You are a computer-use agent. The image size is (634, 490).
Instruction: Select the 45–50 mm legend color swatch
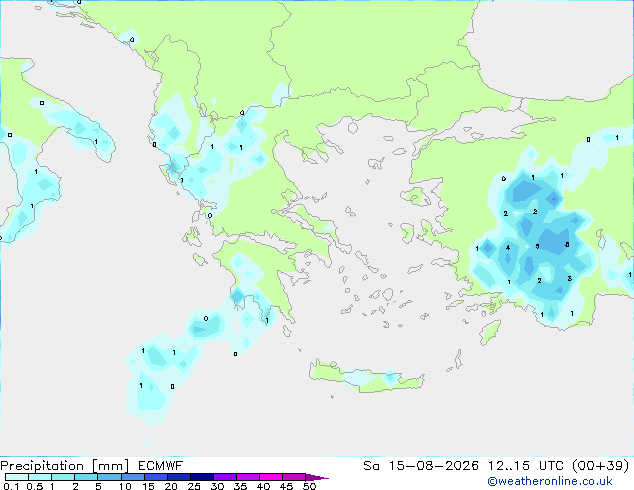(294, 477)
